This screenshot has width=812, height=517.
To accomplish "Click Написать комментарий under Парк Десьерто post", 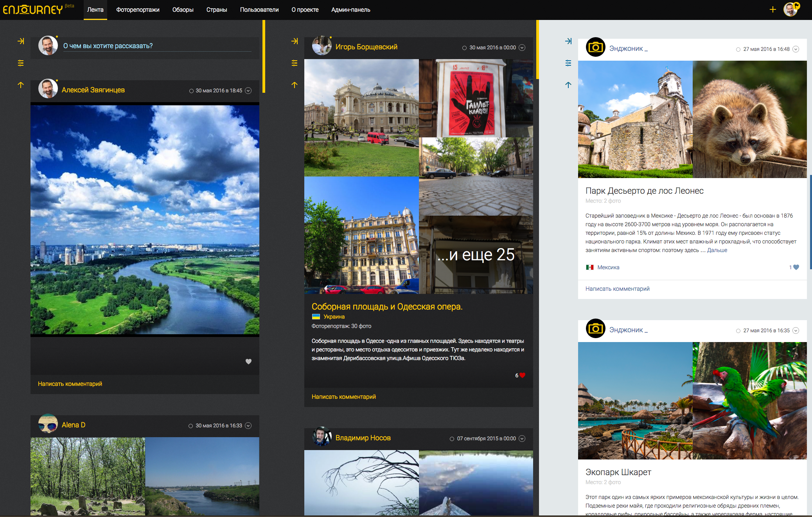I will pyautogui.click(x=618, y=289).
